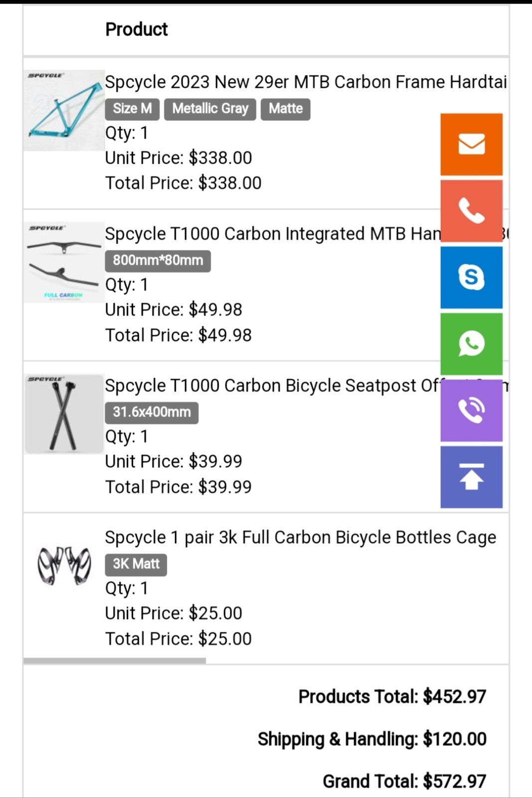Select the Matte finish tag
This screenshot has width=532, height=798.
point(286,109)
